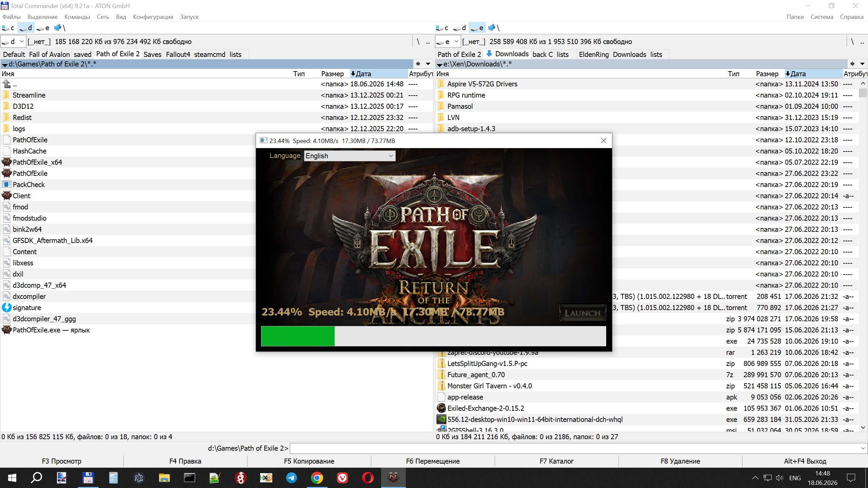Select drive d icon in right panel
The image size is (868, 488).
[x=460, y=28]
